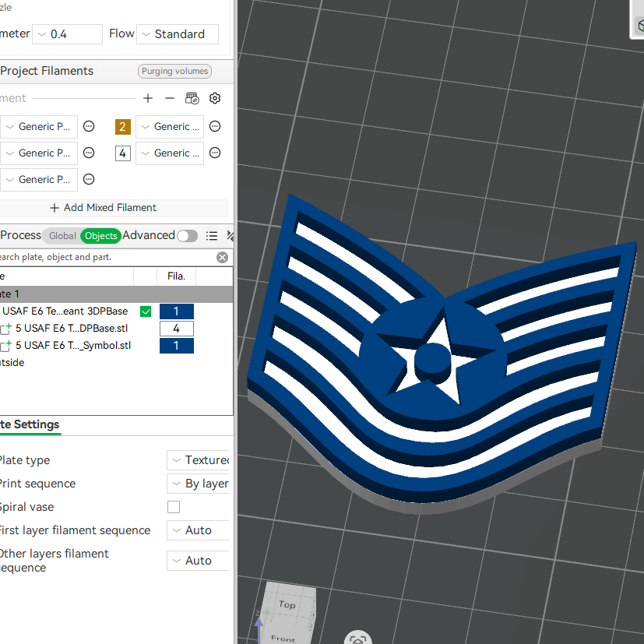Toggle printable checkbox for USAF E6 3DPBase
Viewport: 644px width, 644px height.
coord(146,311)
